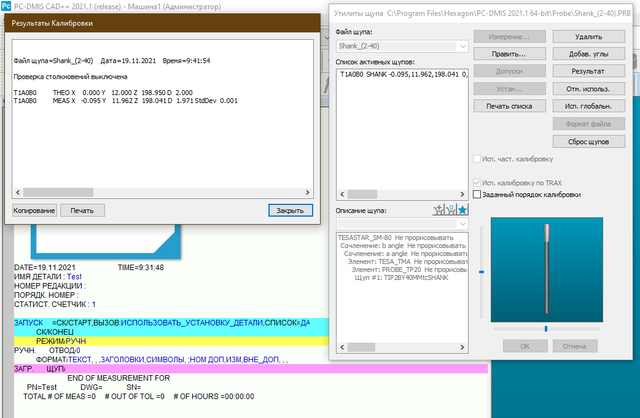Click 'END OF MEASUREMENT FOR' text
The height and width of the screenshot is (418, 640).
point(119,378)
